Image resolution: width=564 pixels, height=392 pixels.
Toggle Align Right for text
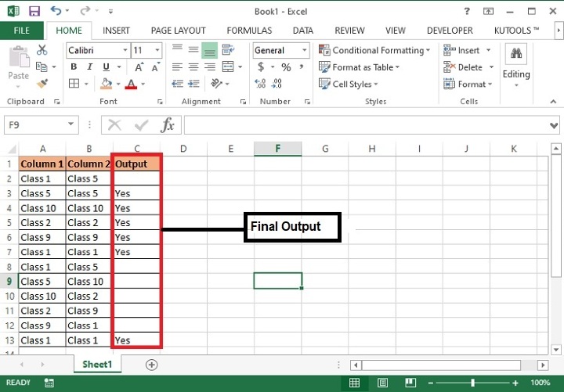[x=210, y=67]
